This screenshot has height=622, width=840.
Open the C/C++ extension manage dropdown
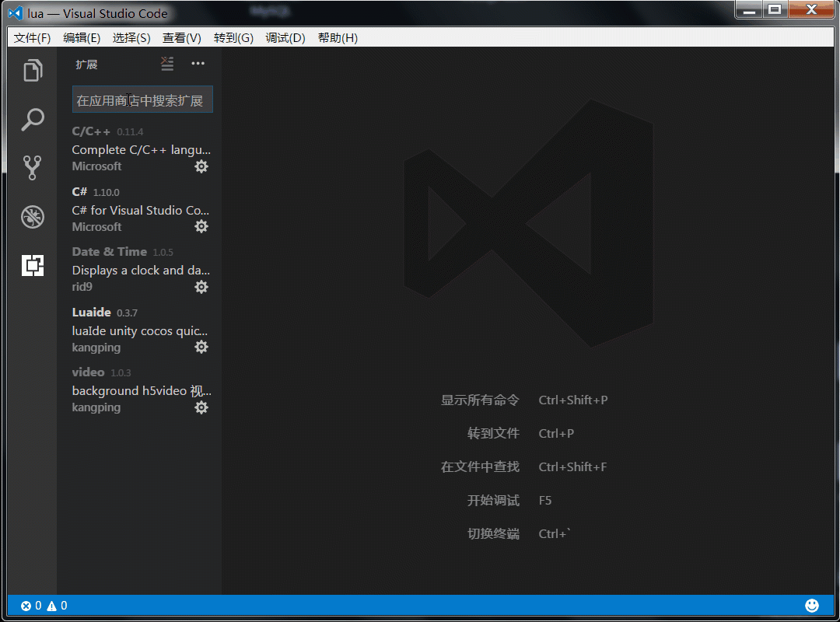pyautogui.click(x=201, y=166)
